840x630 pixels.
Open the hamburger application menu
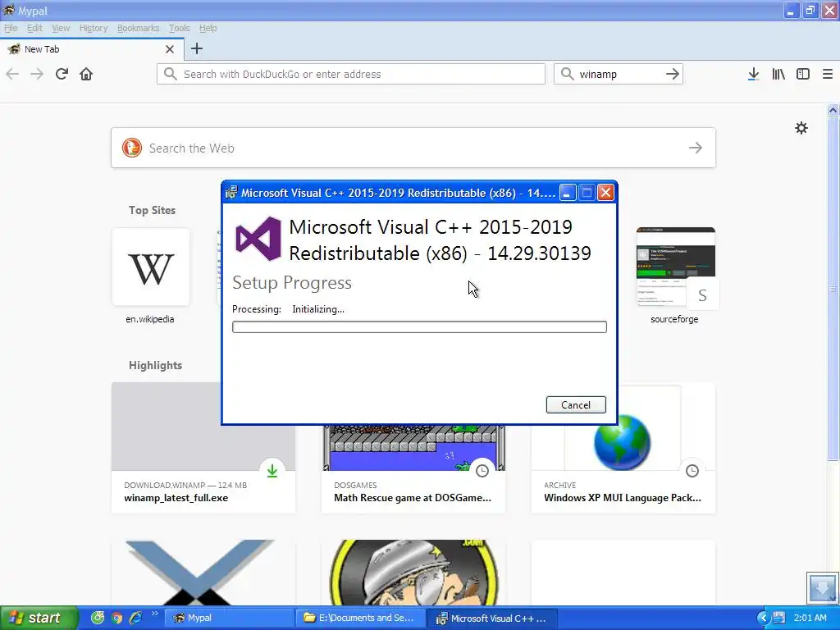[x=828, y=74]
